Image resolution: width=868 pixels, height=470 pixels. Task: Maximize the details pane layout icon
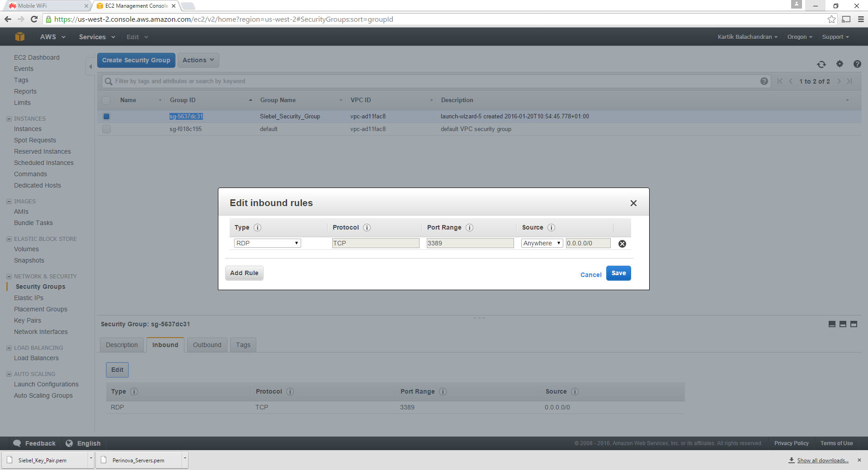(x=854, y=324)
